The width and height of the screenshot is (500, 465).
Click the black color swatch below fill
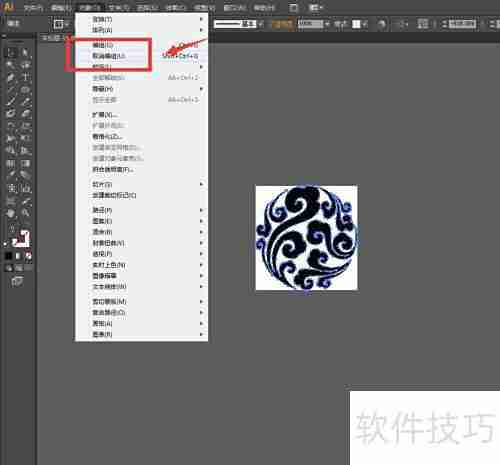coord(9,256)
